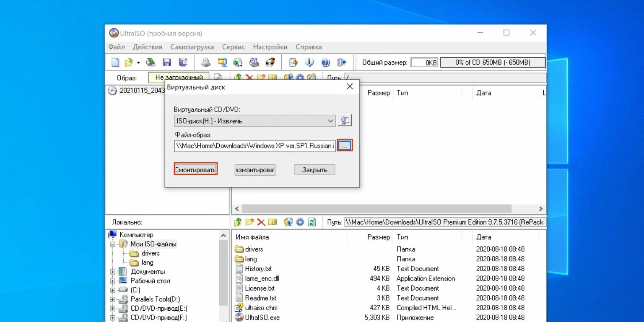Click the folder-with-monitor convert icon
This screenshot has height=322, width=644.
(222, 62)
